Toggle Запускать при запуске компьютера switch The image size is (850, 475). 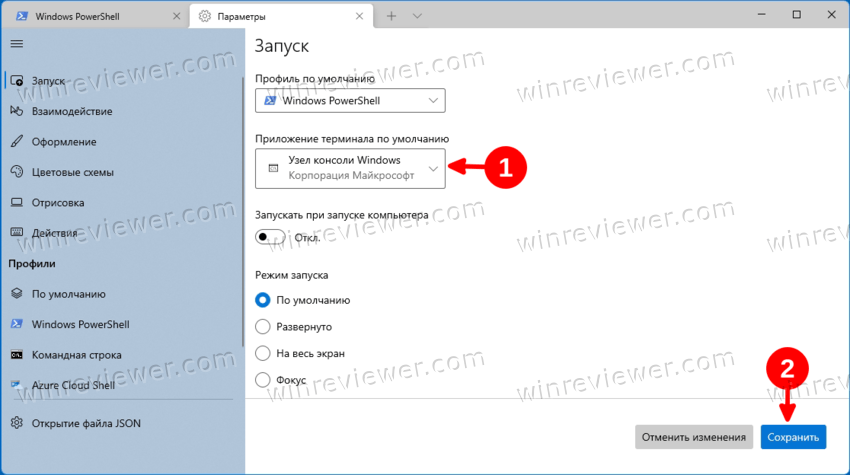pyautogui.click(x=270, y=237)
